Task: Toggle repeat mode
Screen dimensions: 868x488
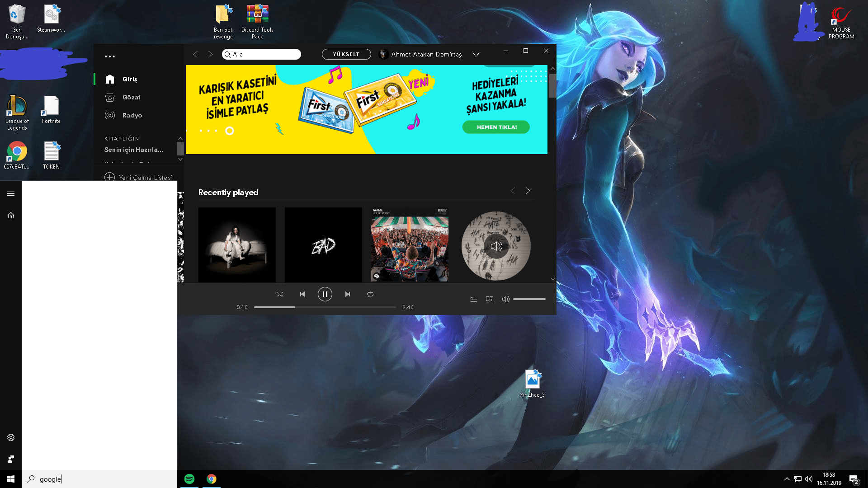Action: [370, 294]
